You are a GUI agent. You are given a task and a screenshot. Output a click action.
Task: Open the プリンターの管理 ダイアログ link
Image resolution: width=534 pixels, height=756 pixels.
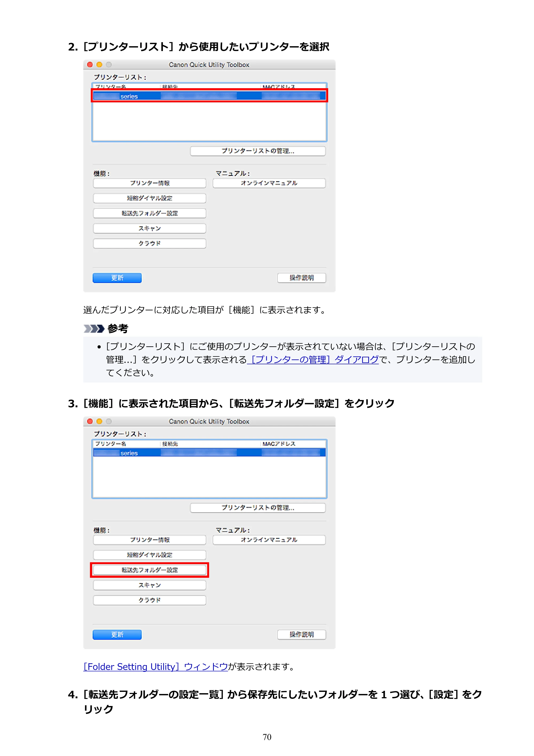313,360
